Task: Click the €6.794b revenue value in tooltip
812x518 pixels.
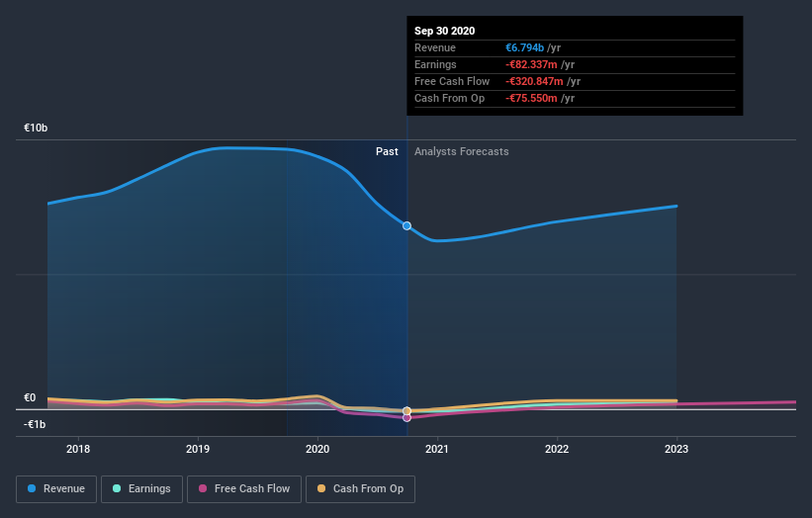Action: (x=524, y=47)
